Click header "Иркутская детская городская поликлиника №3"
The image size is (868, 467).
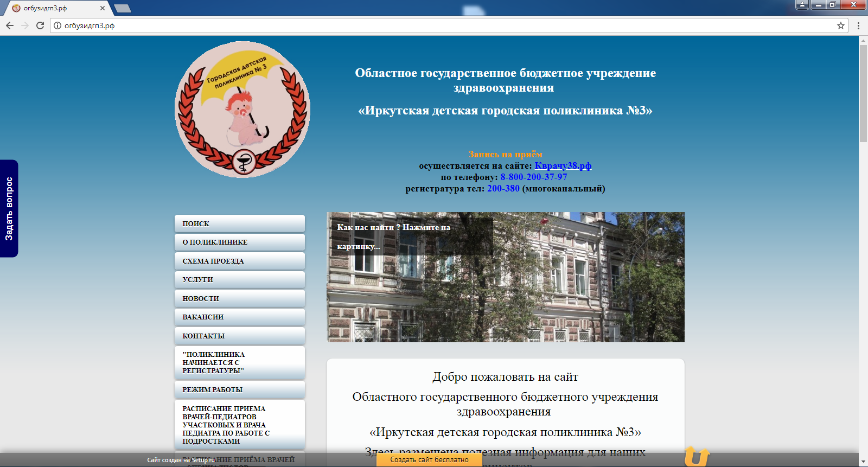(x=505, y=110)
